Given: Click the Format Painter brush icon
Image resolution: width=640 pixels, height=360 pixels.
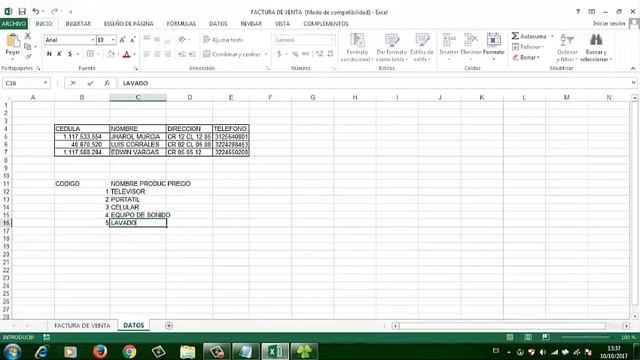Looking at the screenshot, I should (x=28, y=56).
